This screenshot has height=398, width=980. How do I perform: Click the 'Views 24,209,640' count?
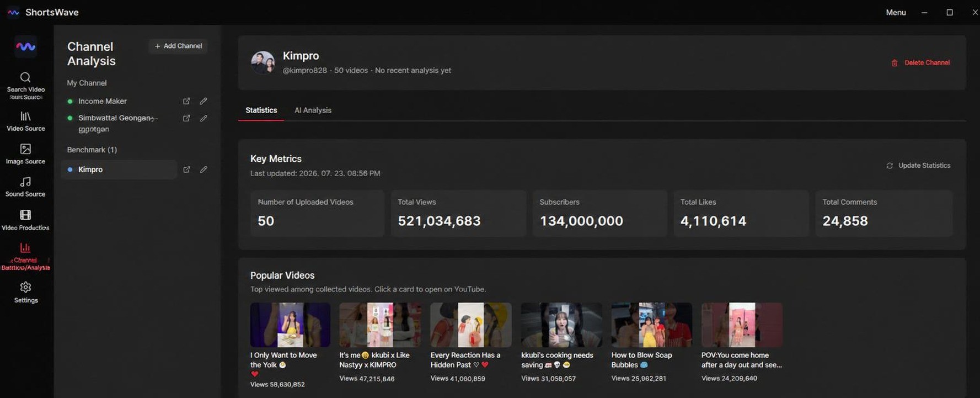point(729,379)
